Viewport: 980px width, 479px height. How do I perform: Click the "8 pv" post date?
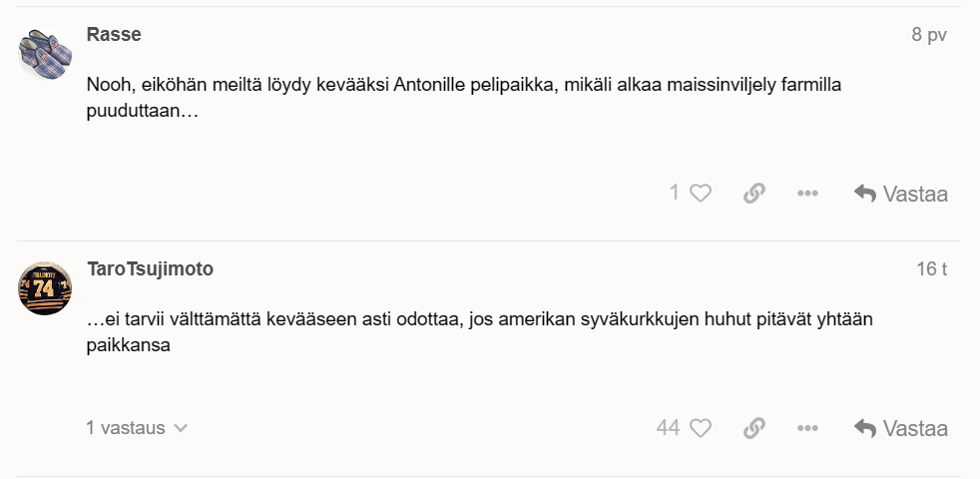(x=928, y=35)
